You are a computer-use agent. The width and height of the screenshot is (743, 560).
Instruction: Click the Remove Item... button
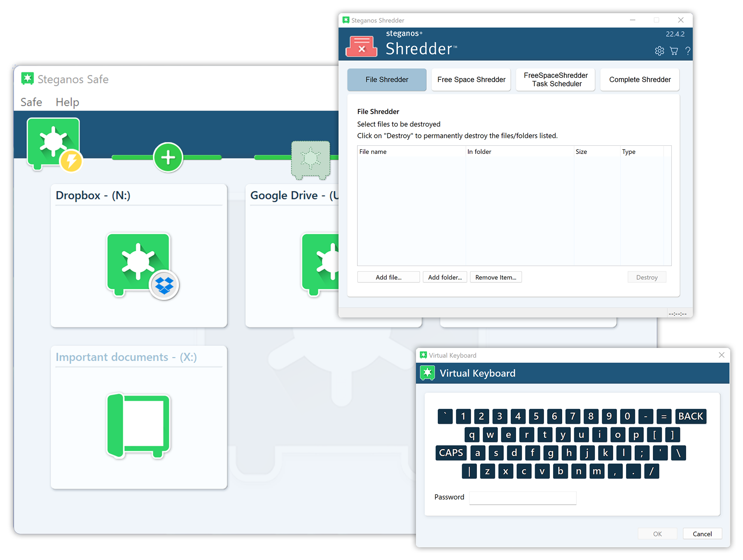tap(496, 277)
